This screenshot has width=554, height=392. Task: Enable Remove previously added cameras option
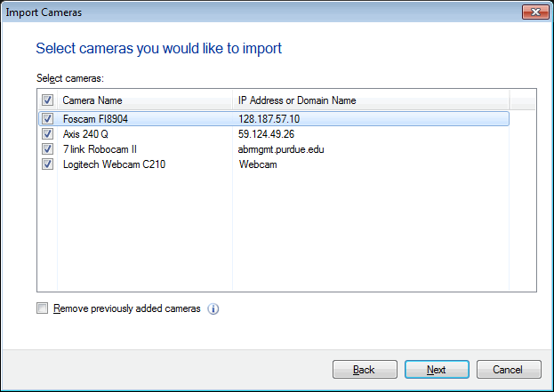[43, 308]
